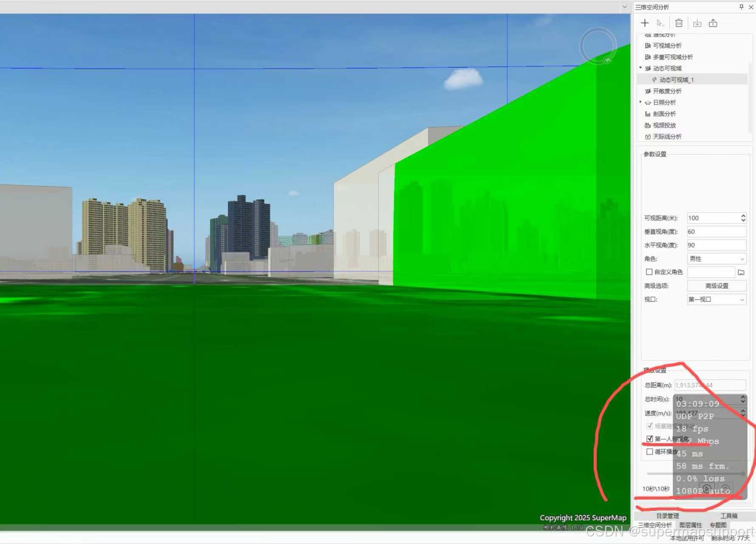Open the scene tab list dropdown arrow
756x544 pixels.
624,7
